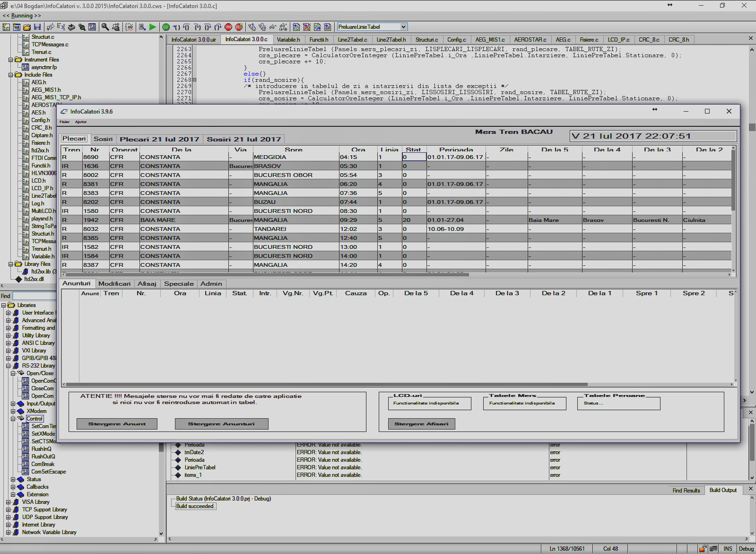
Task: Open the Speciale tab
Action: click(x=179, y=283)
